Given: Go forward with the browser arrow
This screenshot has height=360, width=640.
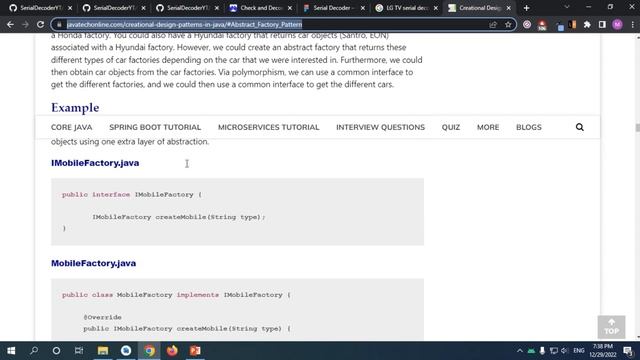Looking at the screenshot, I should pyautogui.click(x=25, y=24).
